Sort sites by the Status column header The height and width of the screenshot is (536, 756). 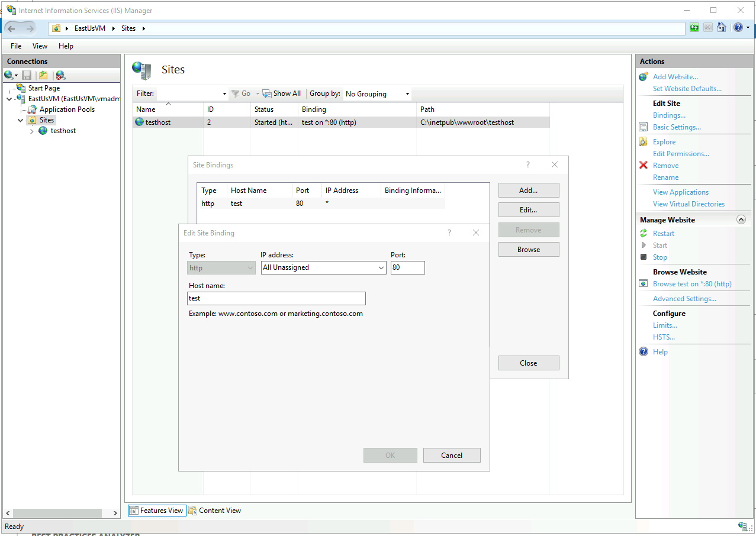click(274, 109)
